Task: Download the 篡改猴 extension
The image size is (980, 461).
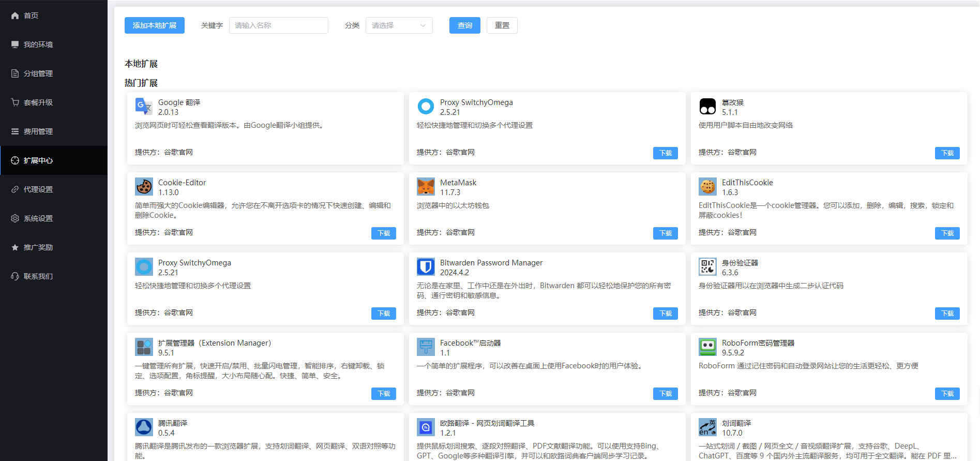Action: 947,153
